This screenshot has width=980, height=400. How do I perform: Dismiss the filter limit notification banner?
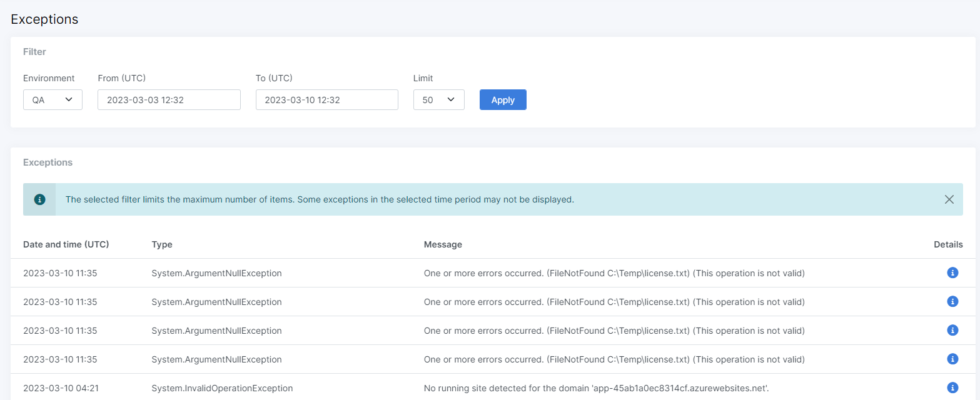949,199
